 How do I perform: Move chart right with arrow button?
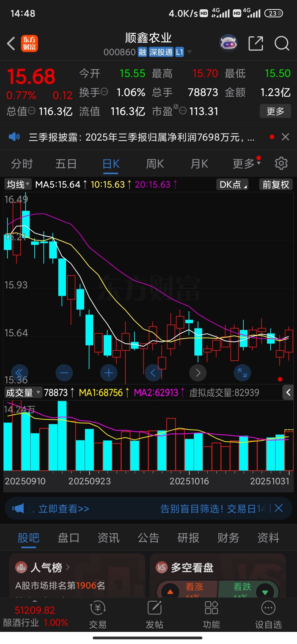(x=198, y=373)
